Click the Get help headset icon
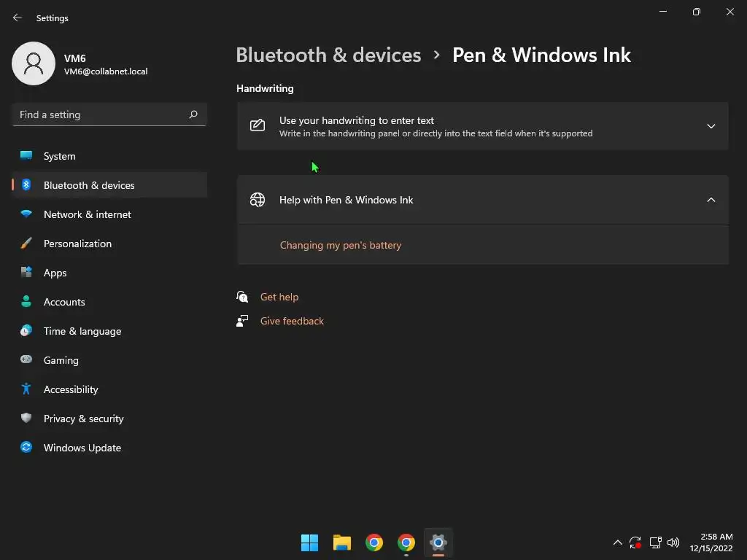 (x=242, y=297)
